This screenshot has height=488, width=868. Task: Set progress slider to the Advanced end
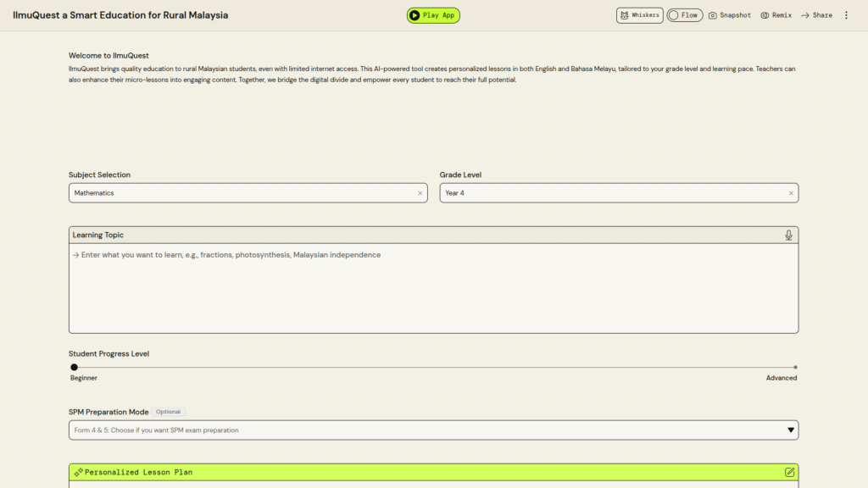(x=795, y=367)
